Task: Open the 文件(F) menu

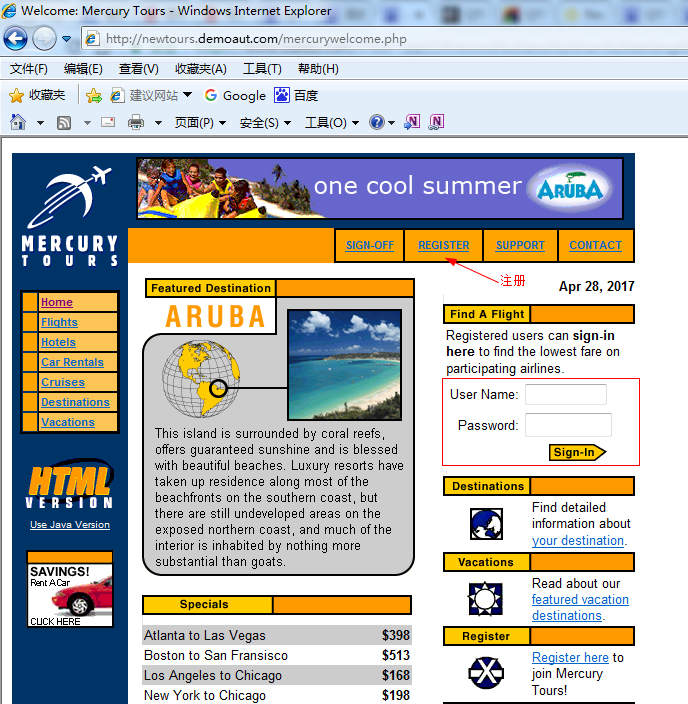Action: 29,69
